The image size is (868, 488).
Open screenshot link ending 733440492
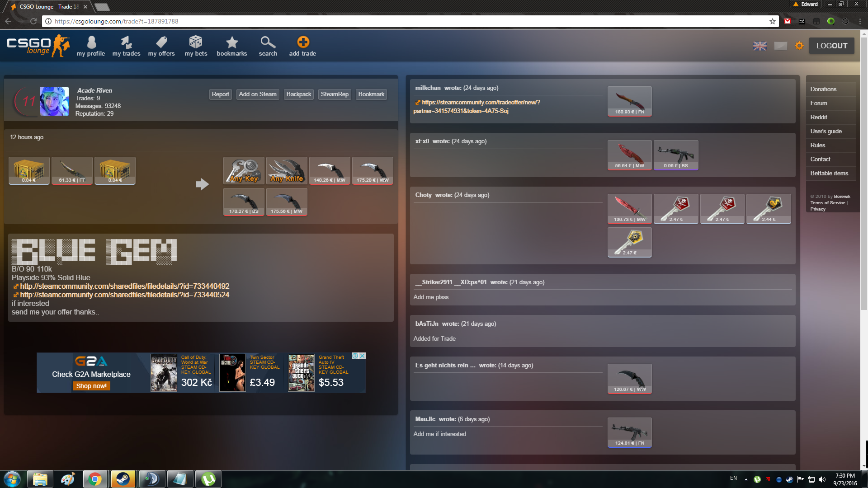124,286
